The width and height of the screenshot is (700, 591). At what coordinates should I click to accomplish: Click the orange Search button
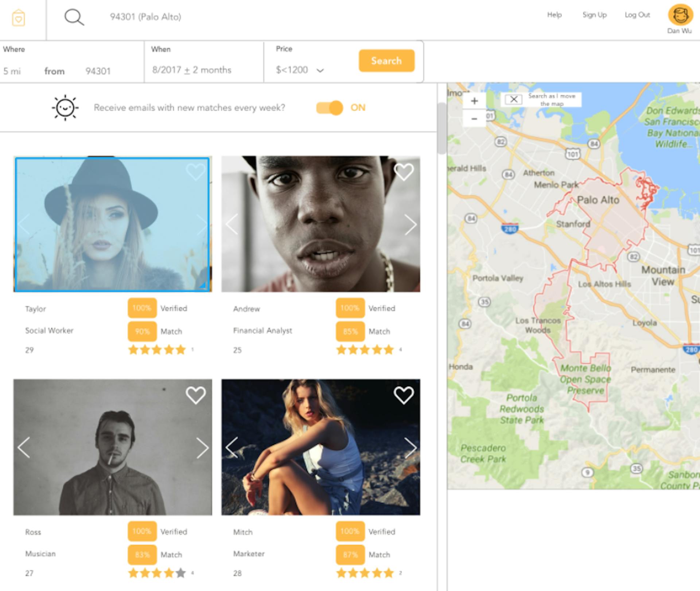point(386,60)
